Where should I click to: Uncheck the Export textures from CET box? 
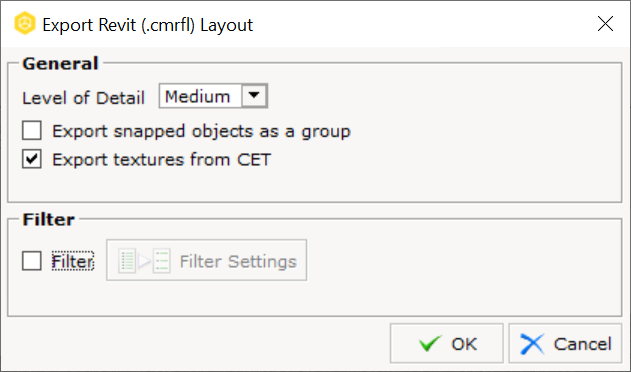pyautogui.click(x=32, y=159)
